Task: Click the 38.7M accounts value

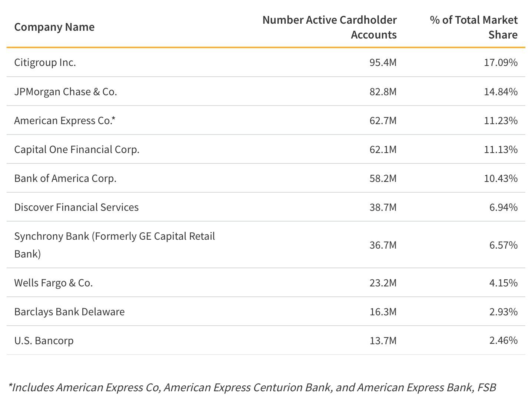Action: [383, 207]
